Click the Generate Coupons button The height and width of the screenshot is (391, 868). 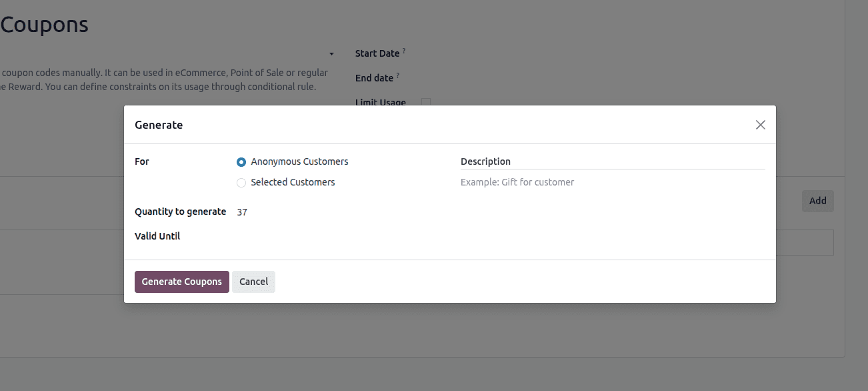click(181, 282)
